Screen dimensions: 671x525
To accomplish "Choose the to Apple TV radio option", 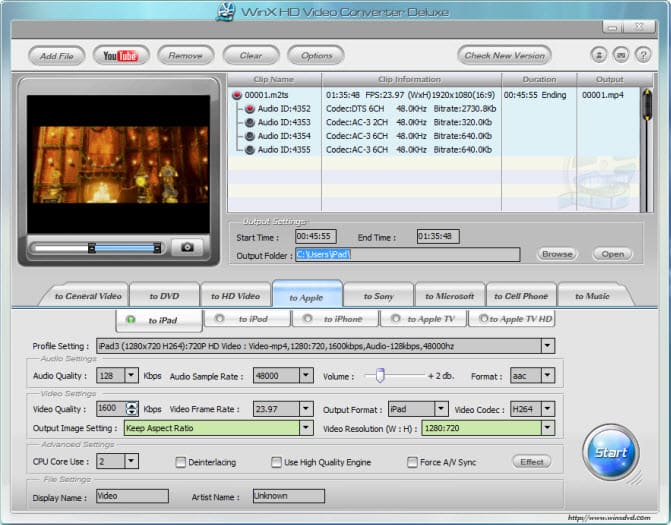I will point(395,319).
